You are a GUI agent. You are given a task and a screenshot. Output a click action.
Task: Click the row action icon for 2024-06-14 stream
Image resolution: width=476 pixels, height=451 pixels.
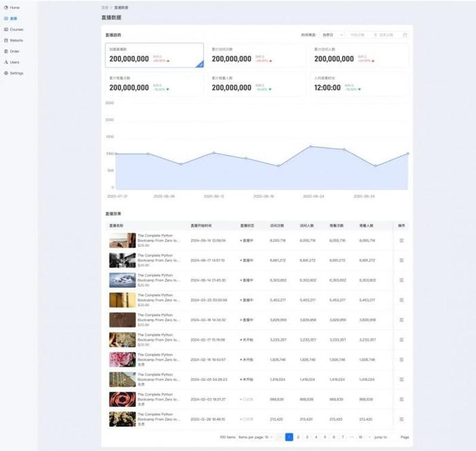(x=401, y=280)
